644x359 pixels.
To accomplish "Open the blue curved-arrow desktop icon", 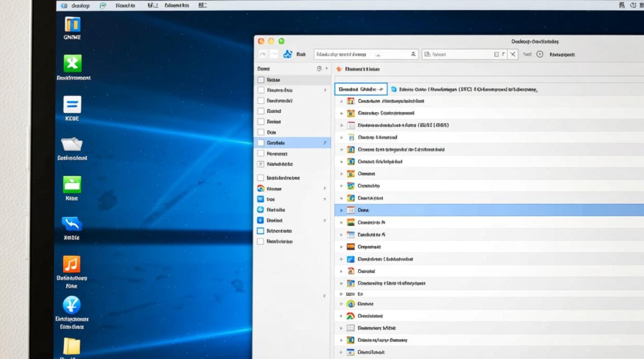I will [72, 224].
